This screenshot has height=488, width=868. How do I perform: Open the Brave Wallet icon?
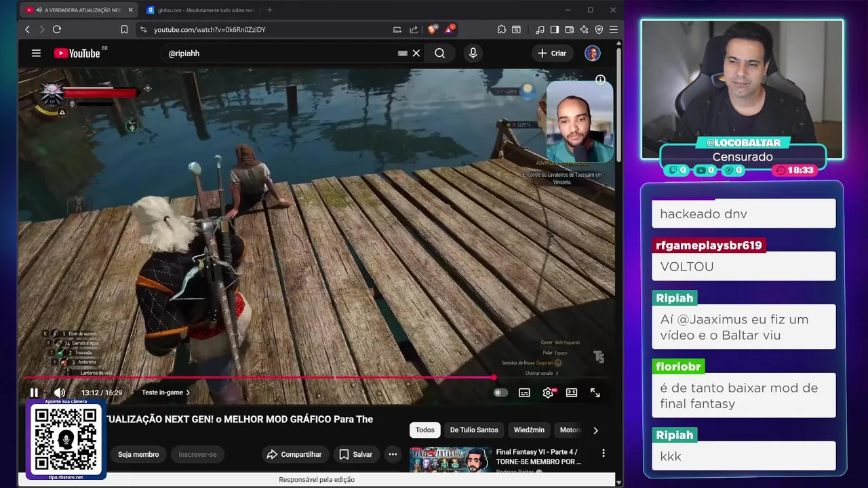pos(570,29)
